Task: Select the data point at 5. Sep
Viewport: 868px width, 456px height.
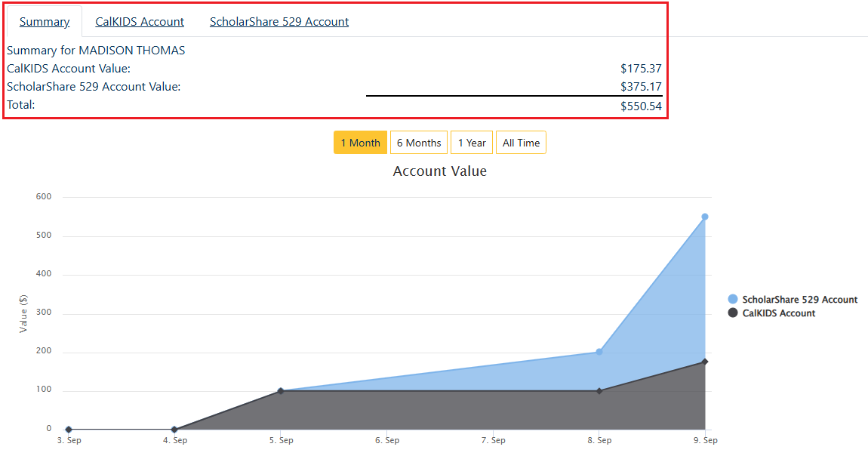Action: [x=281, y=391]
